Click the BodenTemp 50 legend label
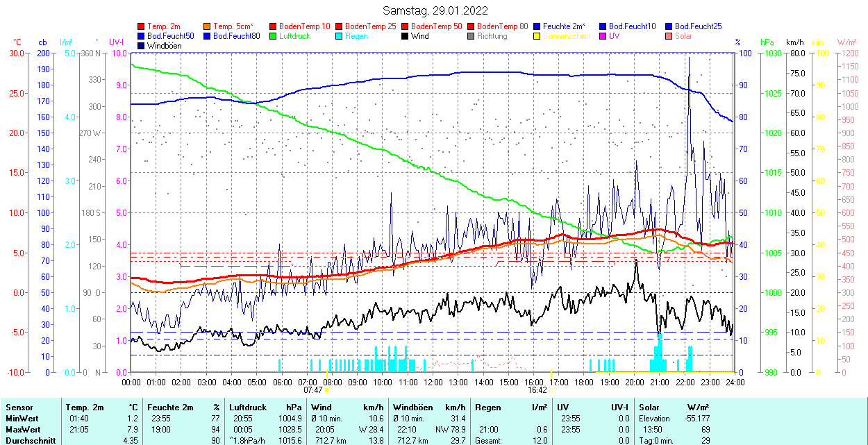Viewport: 868px width, 445px height. pyautogui.click(x=436, y=26)
